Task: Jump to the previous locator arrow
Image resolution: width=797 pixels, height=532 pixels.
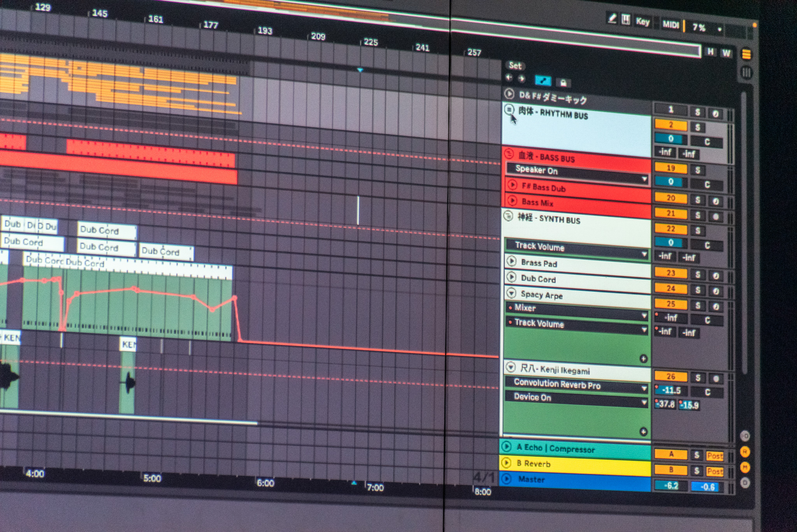Action: click(509, 78)
